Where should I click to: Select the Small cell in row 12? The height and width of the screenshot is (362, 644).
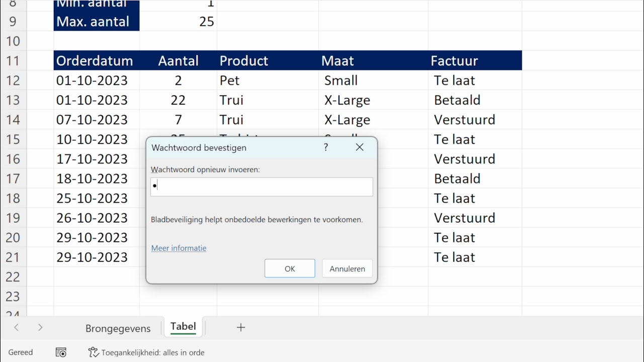(x=373, y=80)
